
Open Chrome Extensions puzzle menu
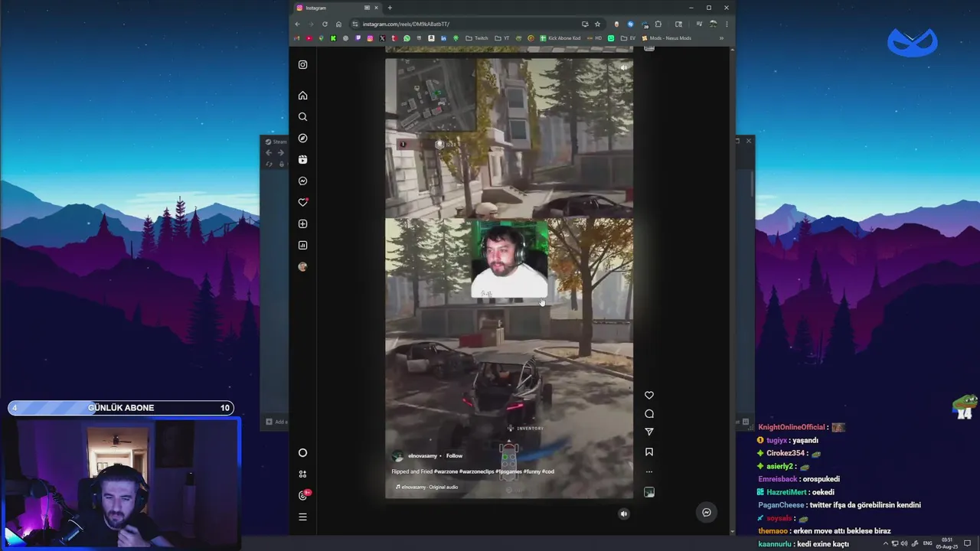point(658,24)
